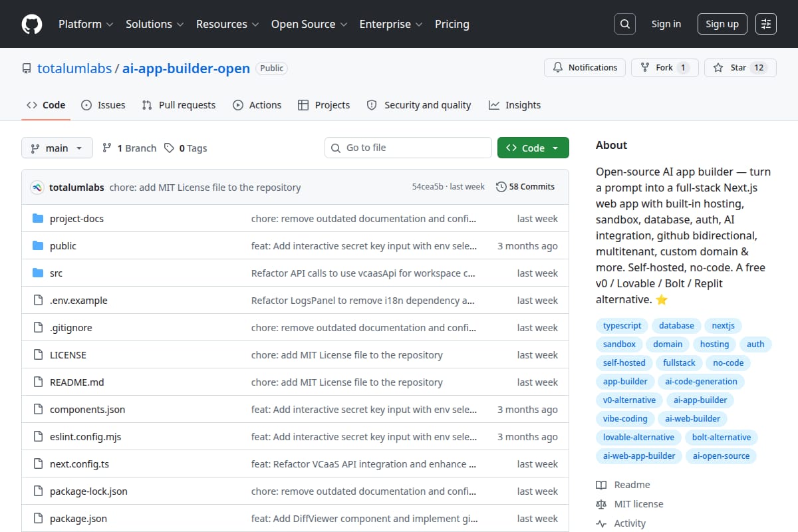Star the repository with the Star button

[740, 68]
